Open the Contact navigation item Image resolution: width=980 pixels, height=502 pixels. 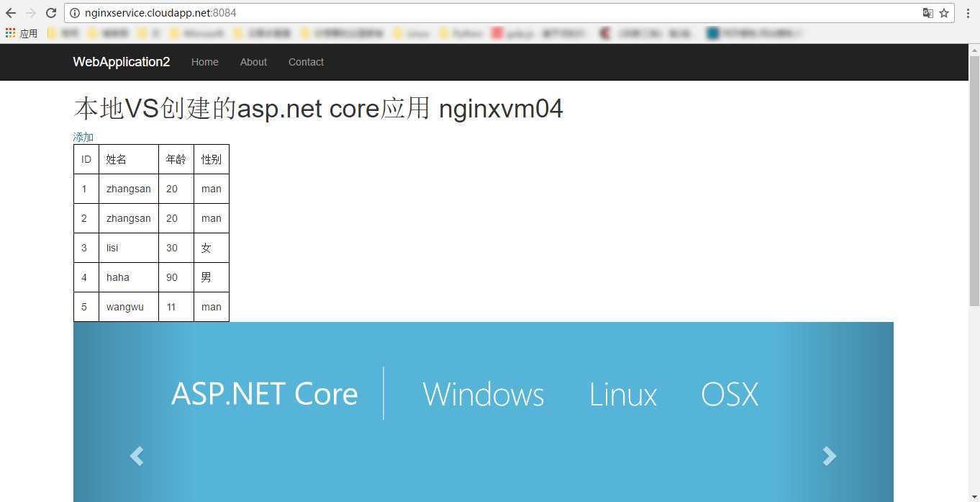point(306,62)
